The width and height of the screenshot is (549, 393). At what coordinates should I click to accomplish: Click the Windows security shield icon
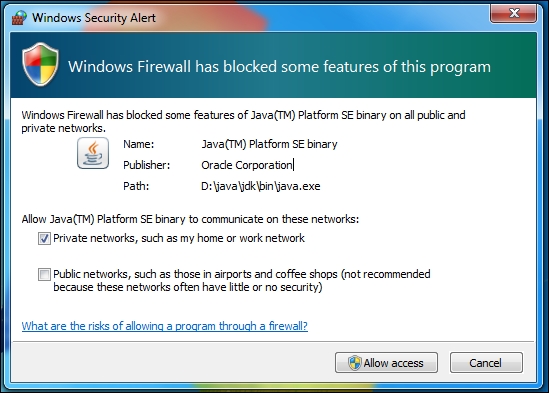[40, 64]
